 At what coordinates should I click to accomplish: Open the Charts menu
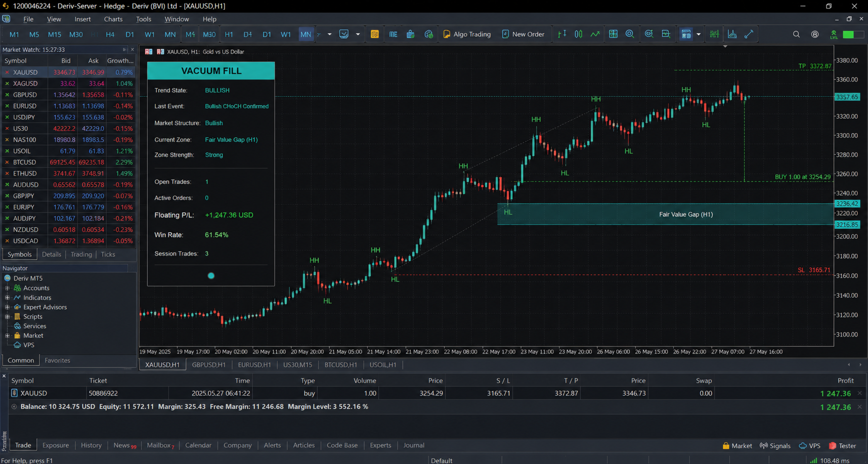113,19
